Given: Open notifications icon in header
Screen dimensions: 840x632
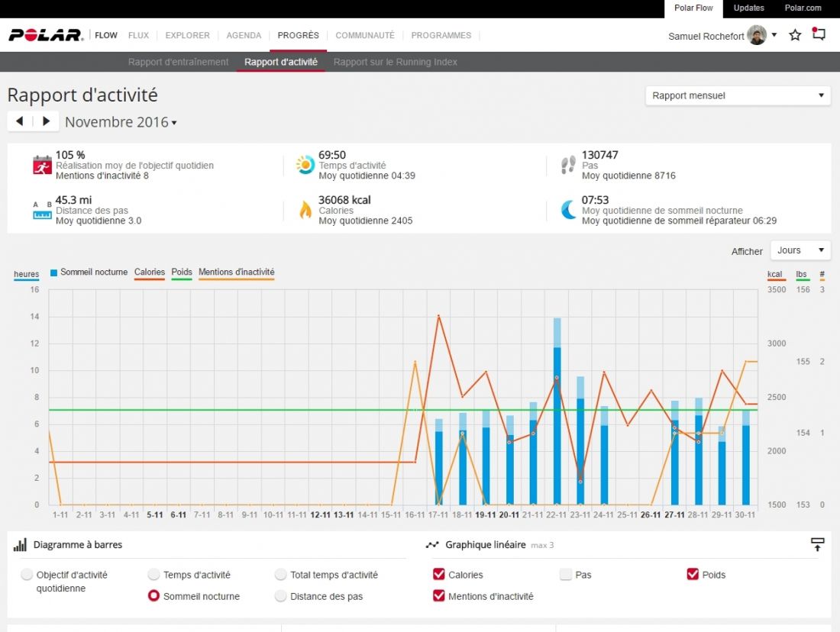Looking at the screenshot, I should 819,34.
